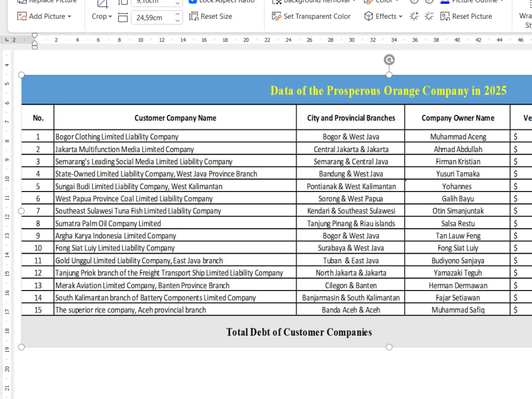Image resolution: width=532 pixels, height=399 pixels.
Task: Click owner name 'Firman Kristian'
Action: [458, 162]
